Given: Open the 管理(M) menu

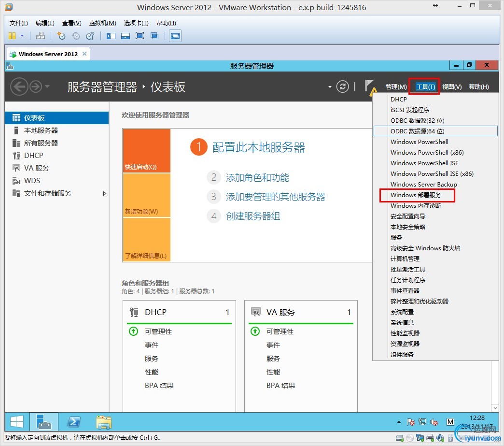Looking at the screenshot, I should [x=396, y=86].
